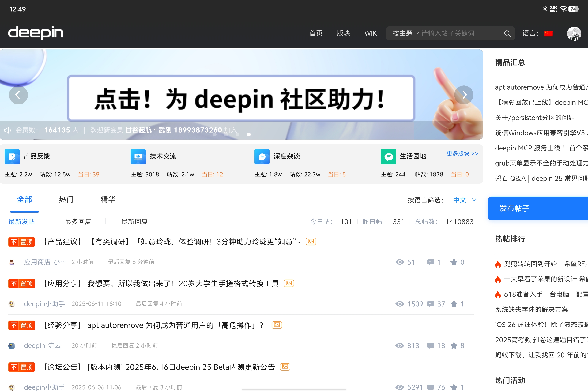588x392 pixels.
Task: Open 深度杂谈 board title
Action: point(287,156)
